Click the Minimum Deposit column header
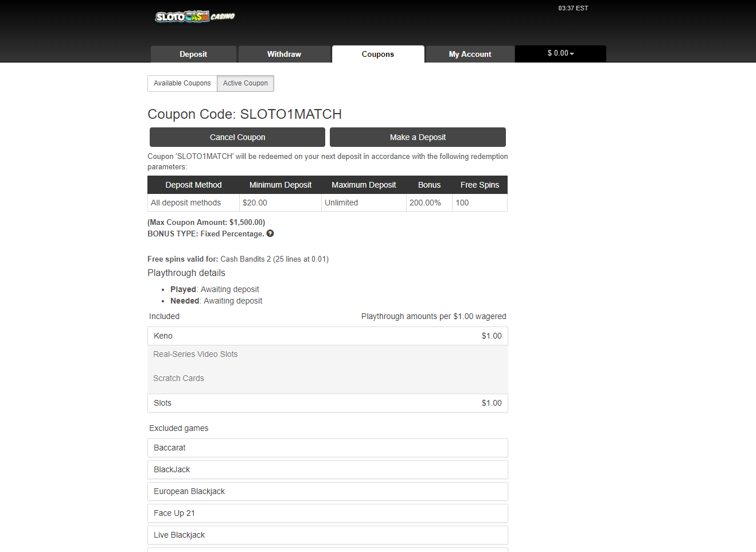Screen dimensions: 756x552 tap(280, 185)
